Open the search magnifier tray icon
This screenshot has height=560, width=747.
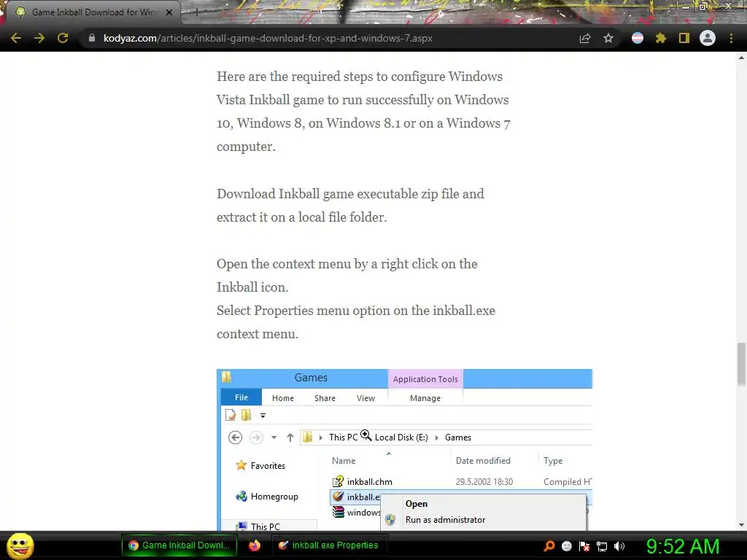coord(549,545)
